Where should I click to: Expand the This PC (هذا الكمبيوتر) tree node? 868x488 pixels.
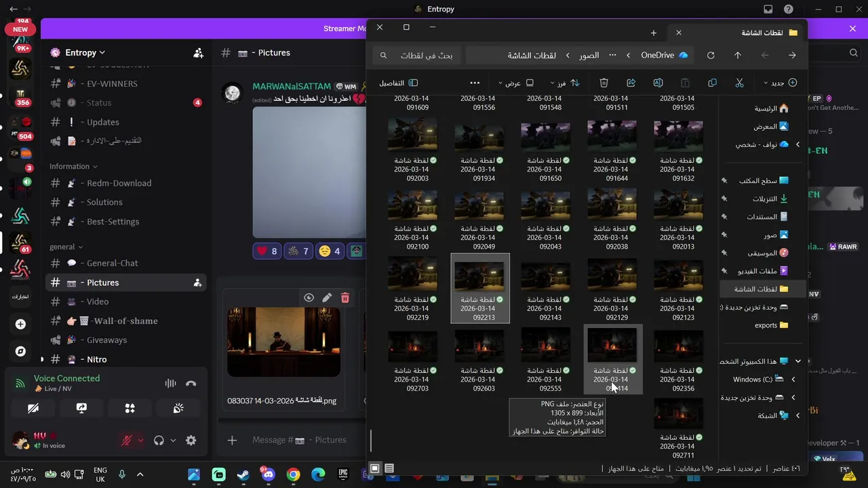pos(797,361)
